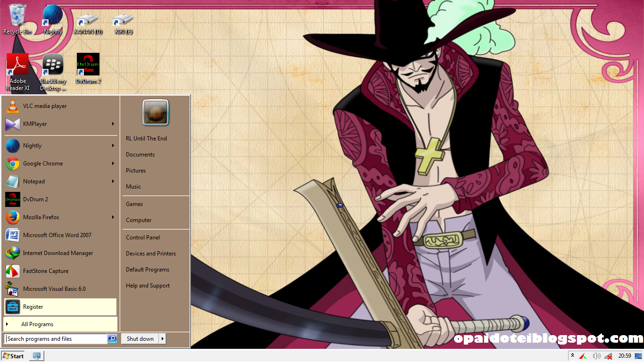Viewport: 644px width, 362px height.
Task: Open Google Chrome from the Start menu
Action: [x=60, y=164]
